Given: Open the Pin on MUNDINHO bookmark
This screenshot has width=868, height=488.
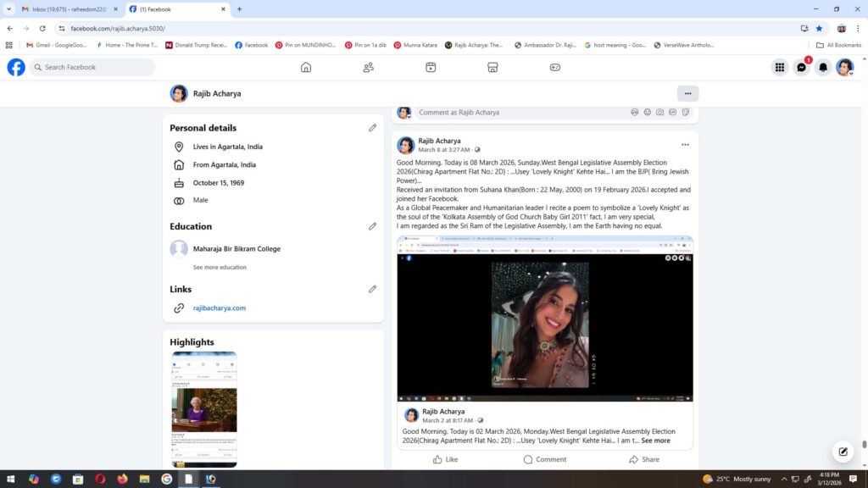Looking at the screenshot, I should tap(305, 45).
